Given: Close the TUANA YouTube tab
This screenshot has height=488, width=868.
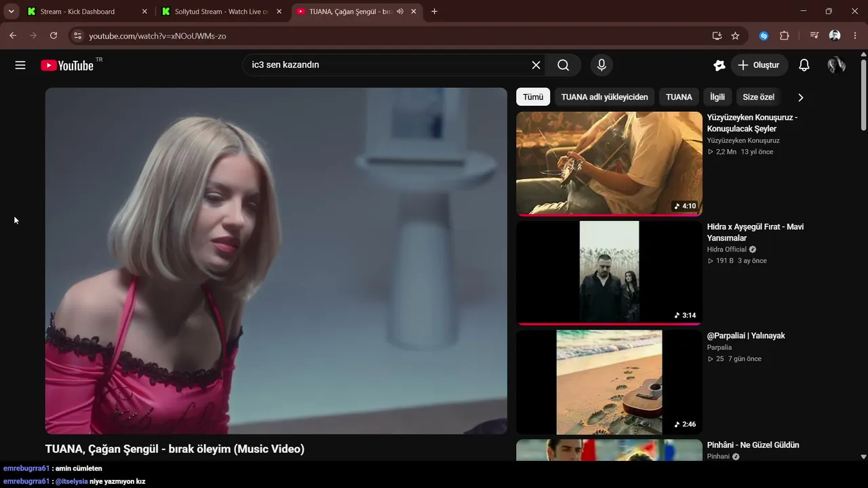Looking at the screenshot, I should 414,12.
